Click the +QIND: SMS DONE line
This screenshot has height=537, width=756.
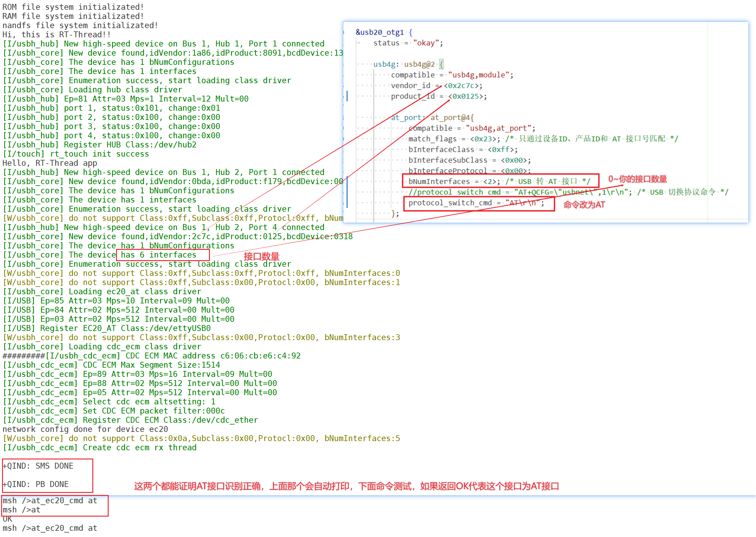(x=38, y=466)
